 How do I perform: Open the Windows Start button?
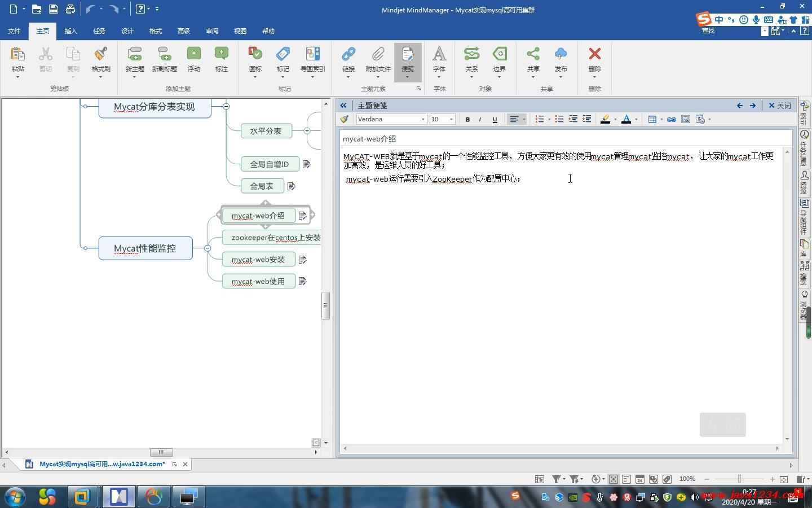(15, 497)
